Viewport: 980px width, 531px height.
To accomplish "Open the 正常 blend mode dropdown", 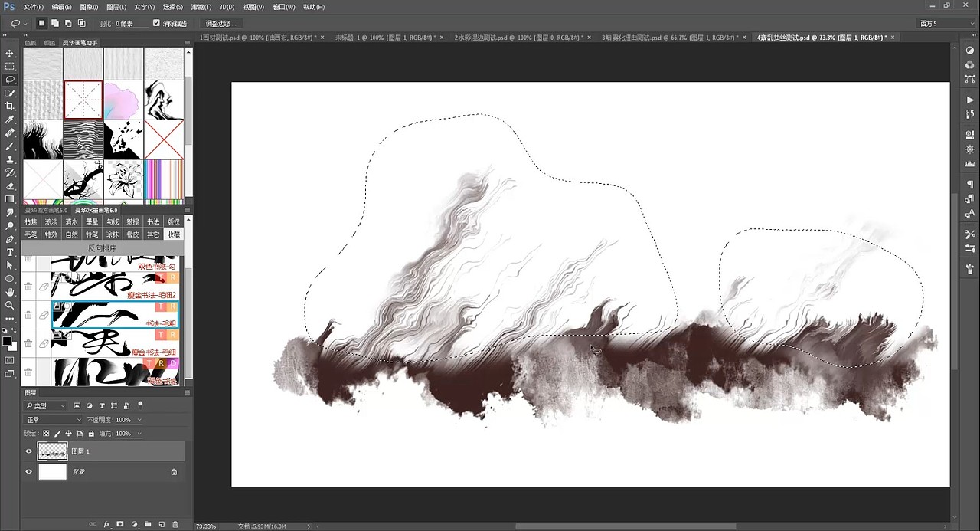I will 54,420.
